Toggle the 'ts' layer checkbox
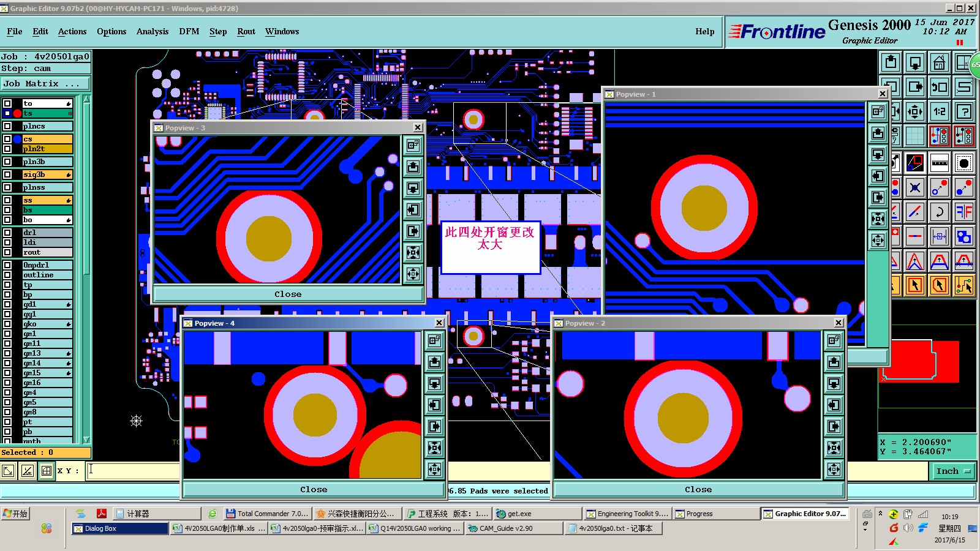This screenshot has height=551, width=980. [7, 113]
